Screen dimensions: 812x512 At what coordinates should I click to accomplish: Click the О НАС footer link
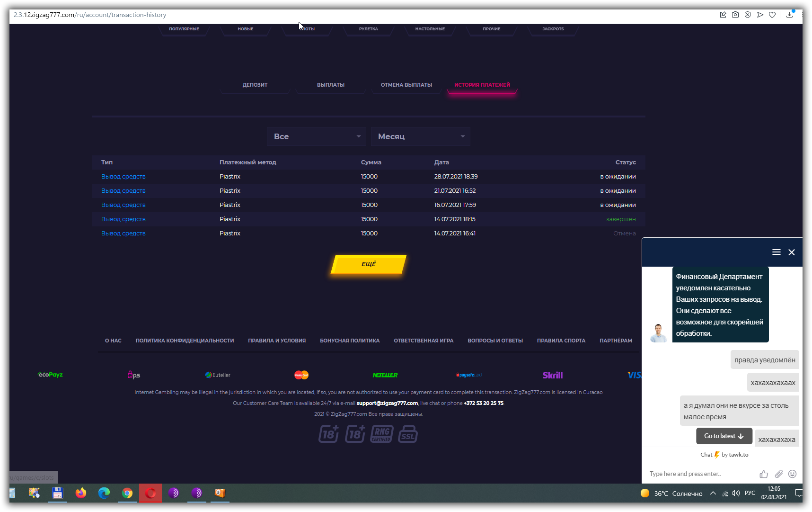(113, 341)
